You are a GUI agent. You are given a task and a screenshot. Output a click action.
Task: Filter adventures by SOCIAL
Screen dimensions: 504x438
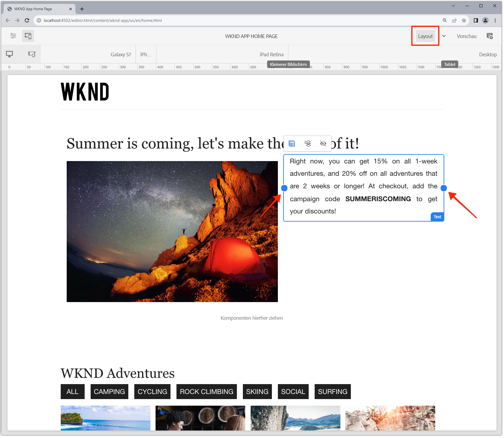point(293,392)
